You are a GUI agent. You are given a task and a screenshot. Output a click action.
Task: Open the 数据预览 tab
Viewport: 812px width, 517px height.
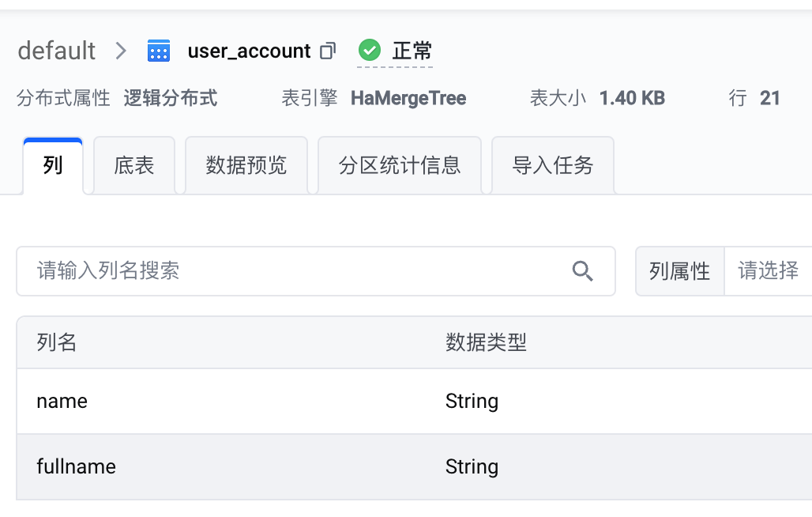point(246,166)
